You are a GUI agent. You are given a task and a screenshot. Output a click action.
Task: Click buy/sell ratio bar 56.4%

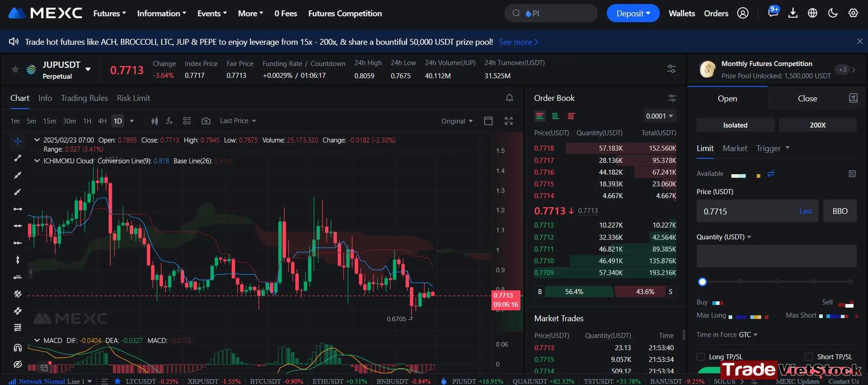click(574, 292)
